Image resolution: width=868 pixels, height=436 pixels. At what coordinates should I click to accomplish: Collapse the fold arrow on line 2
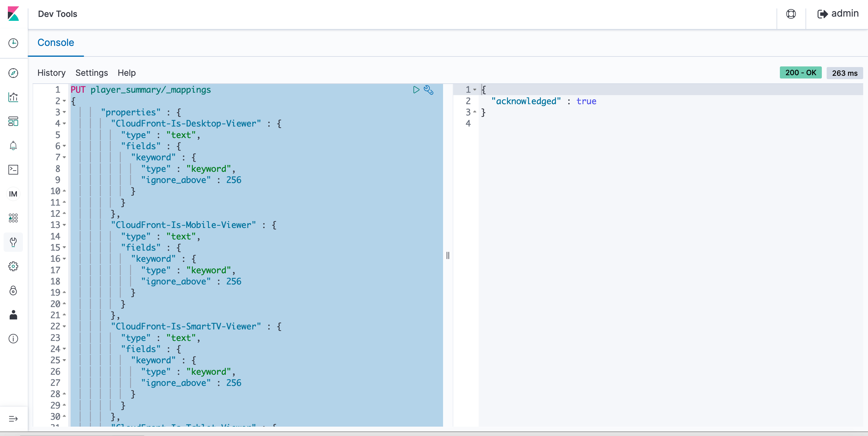[64, 101]
